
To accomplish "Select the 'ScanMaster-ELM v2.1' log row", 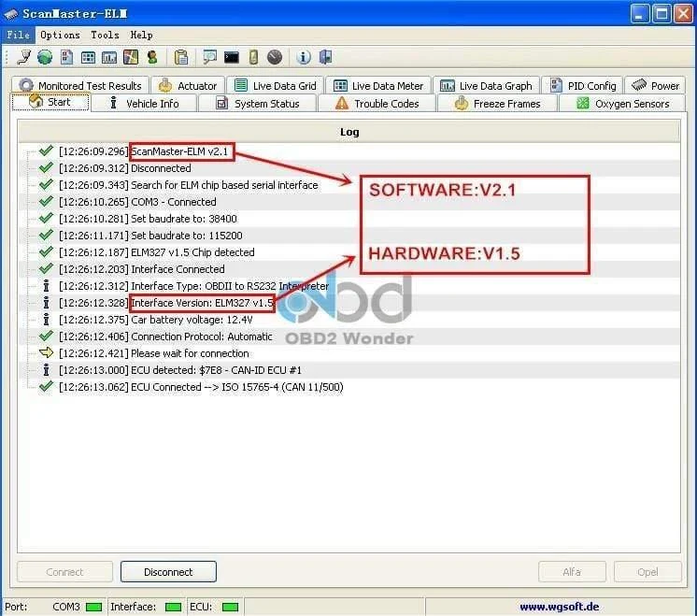I will point(349,151).
